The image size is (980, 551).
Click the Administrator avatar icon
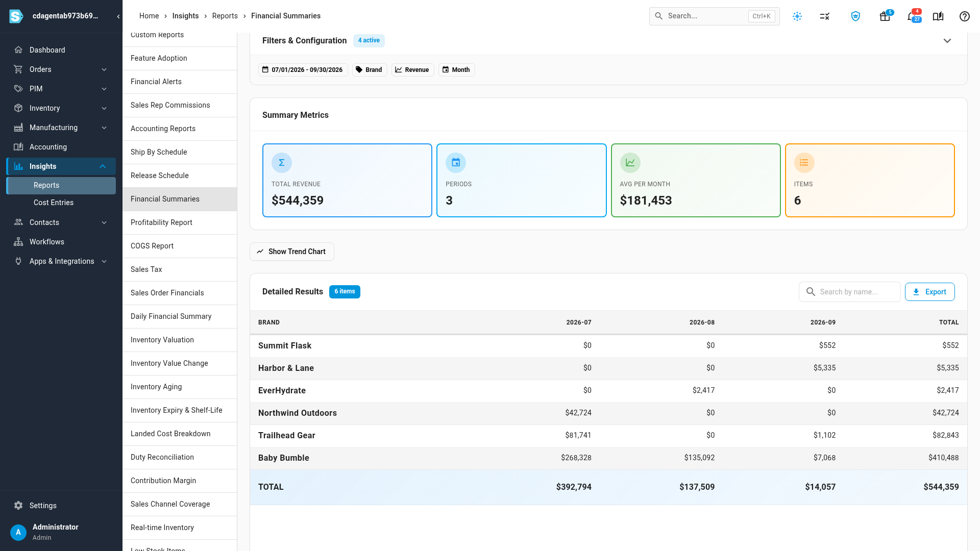pyautogui.click(x=18, y=532)
